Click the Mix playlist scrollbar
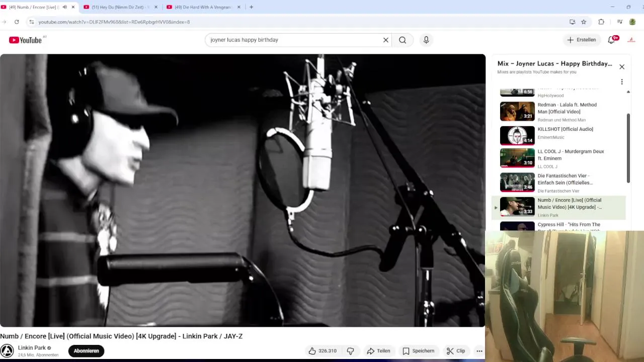 click(x=628, y=148)
